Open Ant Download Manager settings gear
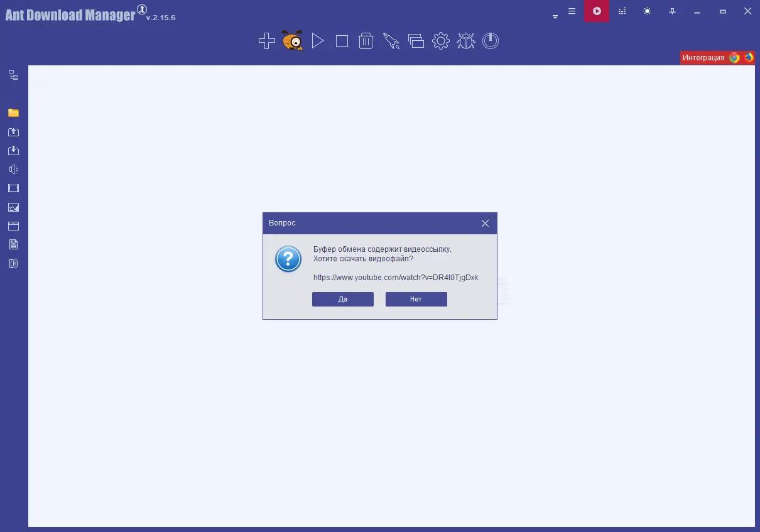Viewport: 760px width, 532px height. pos(440,40)
